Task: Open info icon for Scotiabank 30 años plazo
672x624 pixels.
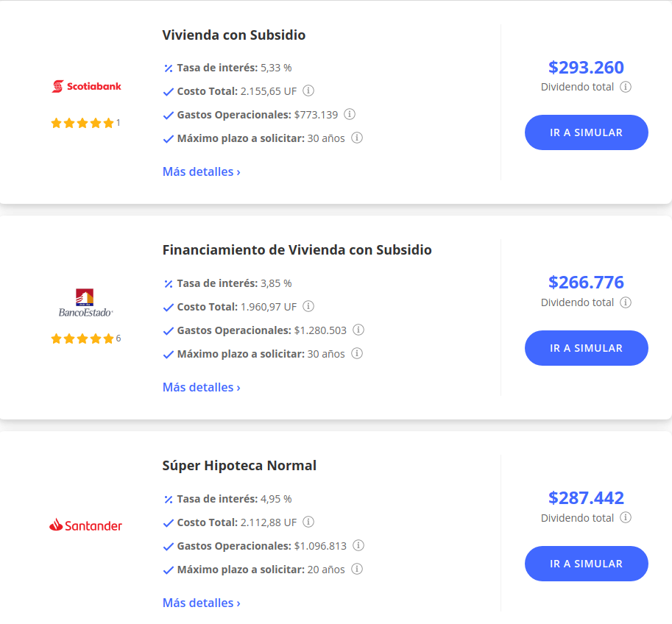Action: coord(357,138)
